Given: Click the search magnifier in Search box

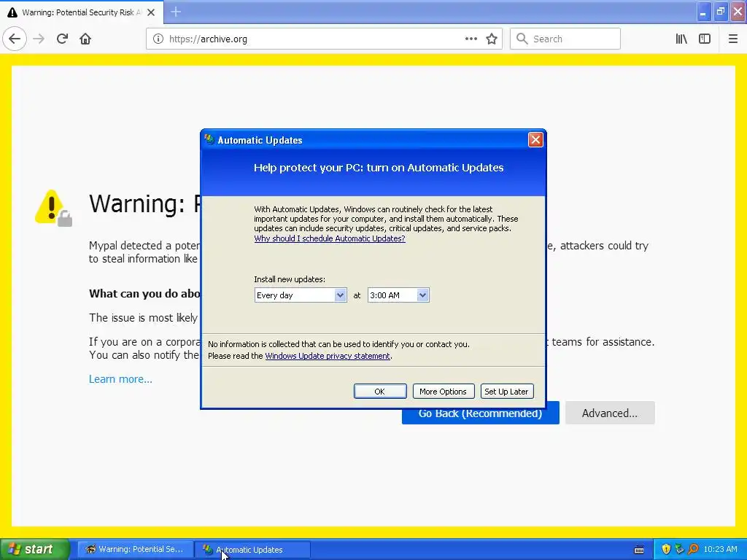Looking at the screenshot, I should coord(522,39).
